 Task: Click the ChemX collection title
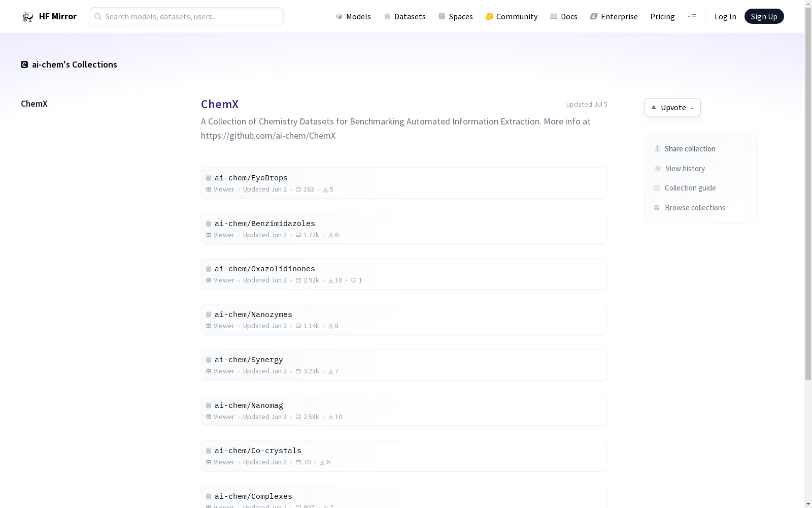220,104
